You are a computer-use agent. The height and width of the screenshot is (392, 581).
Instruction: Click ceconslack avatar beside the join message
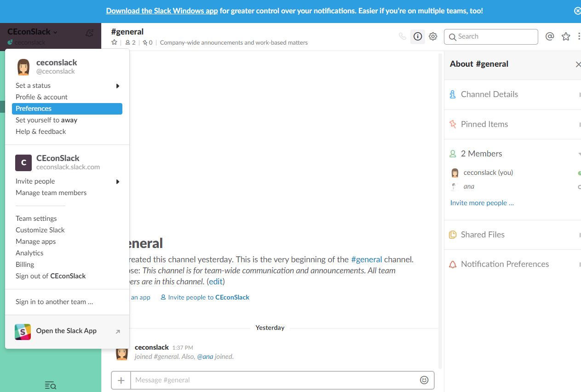tap(122, 353)
